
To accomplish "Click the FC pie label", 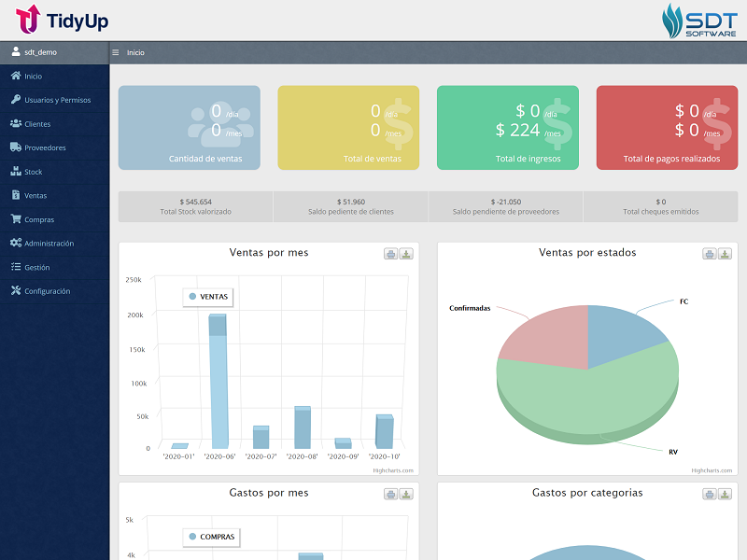I will click(x=684, y=301).
